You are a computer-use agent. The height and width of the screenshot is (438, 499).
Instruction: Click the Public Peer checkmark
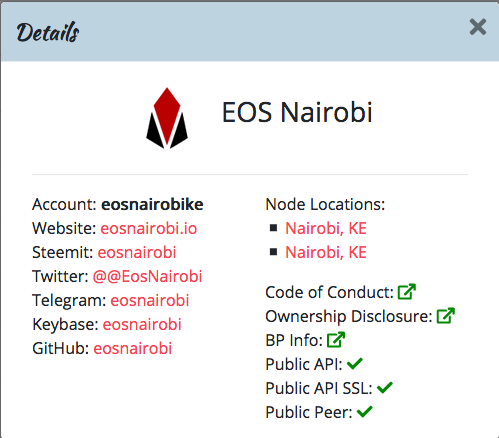click(365, 412)
